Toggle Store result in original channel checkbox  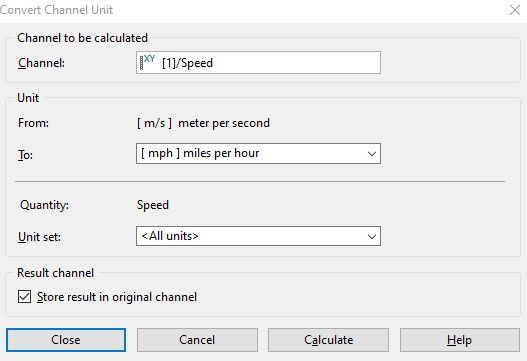point(24,297)
